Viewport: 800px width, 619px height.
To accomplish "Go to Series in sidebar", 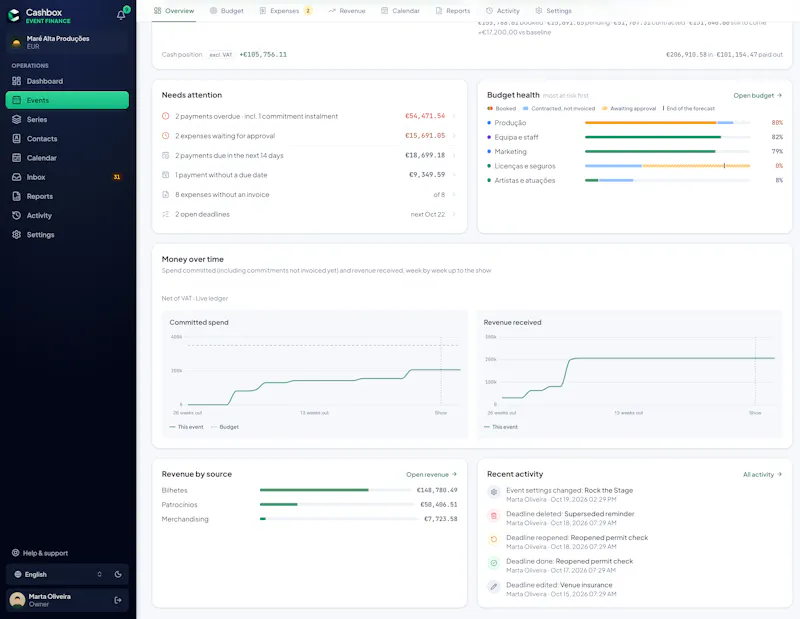I will pos(67,119).
